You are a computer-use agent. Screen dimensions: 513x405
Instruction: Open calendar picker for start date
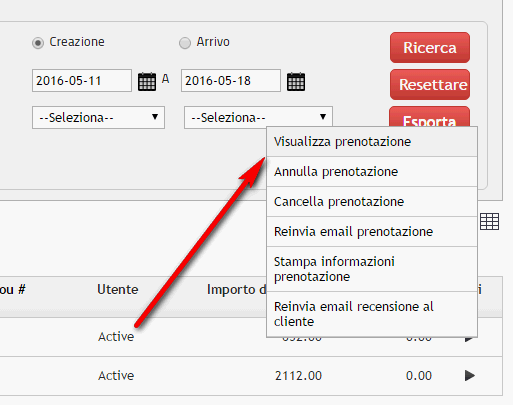[x=147, y=81]
